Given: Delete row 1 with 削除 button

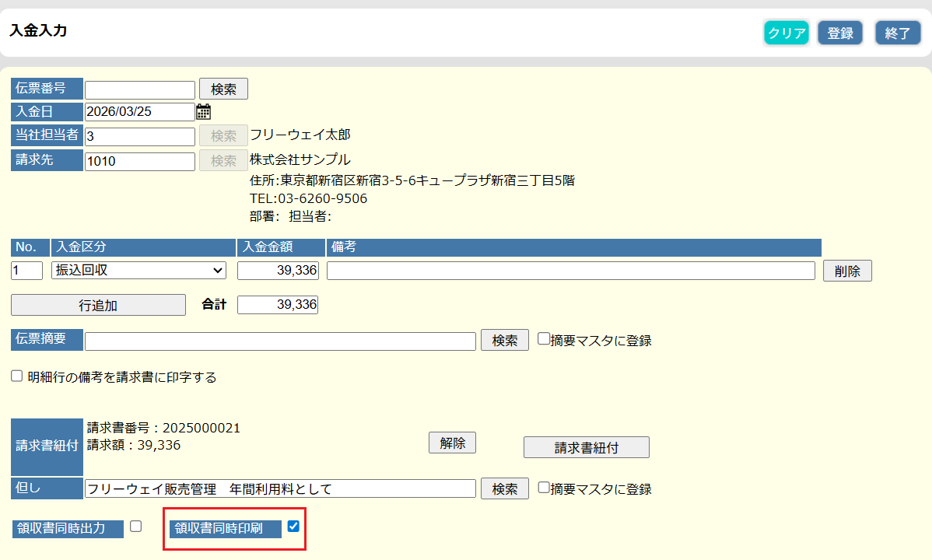Looking at the screenshot, I should [x=847, y=271].
